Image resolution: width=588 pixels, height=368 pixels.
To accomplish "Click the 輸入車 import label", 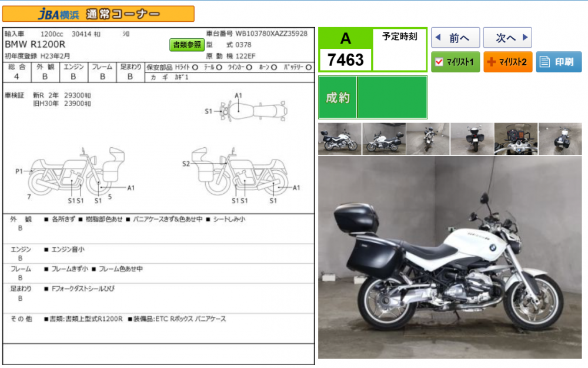I will coord(14,34).
